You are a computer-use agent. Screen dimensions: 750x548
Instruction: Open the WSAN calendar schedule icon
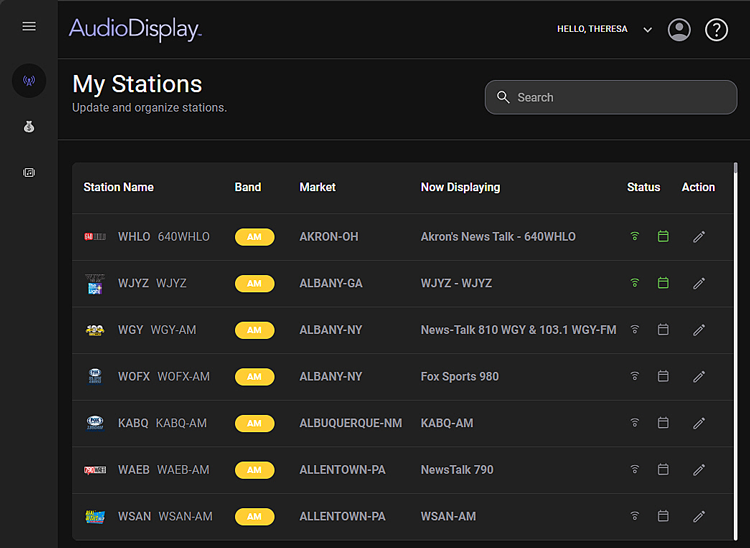[x=663, y=516]
